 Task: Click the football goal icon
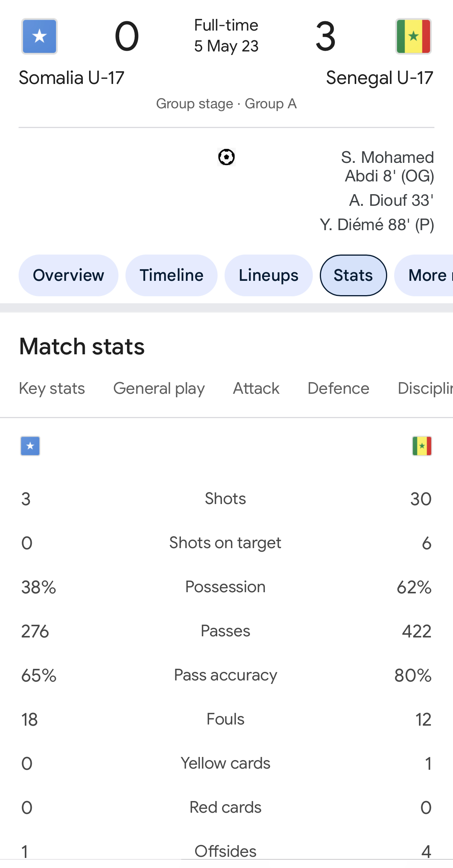click(226, 157)
